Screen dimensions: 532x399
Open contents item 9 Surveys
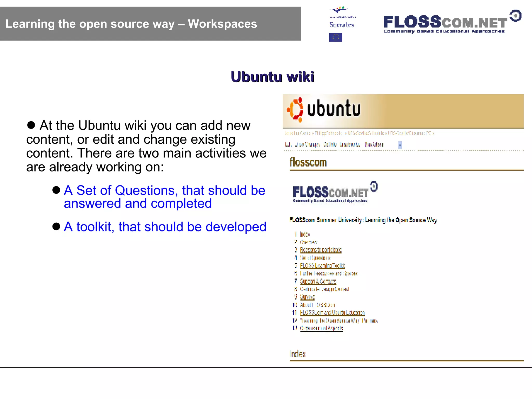[x=307, y=297]
